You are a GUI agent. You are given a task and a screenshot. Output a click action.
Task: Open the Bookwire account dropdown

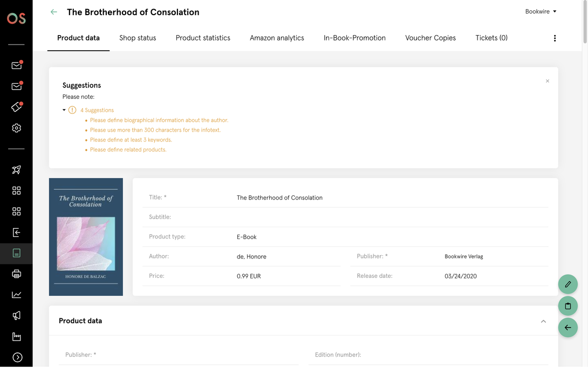click(541, 12)
